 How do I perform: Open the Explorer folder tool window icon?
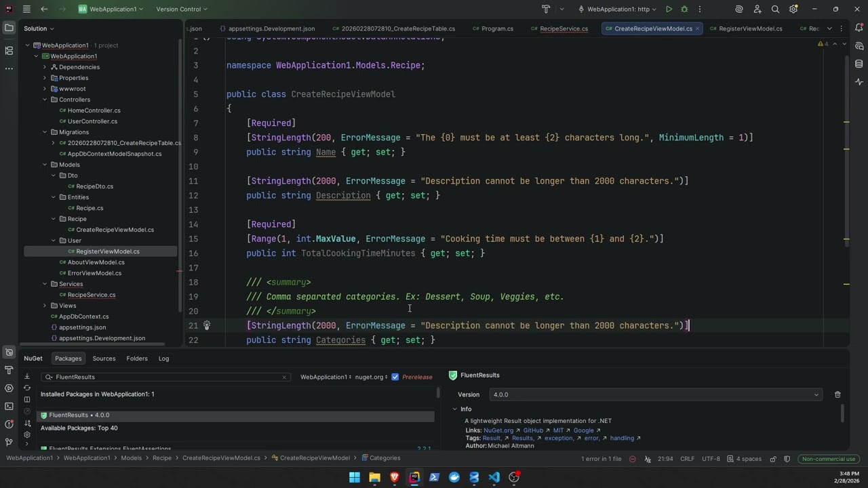coord(9,28)
